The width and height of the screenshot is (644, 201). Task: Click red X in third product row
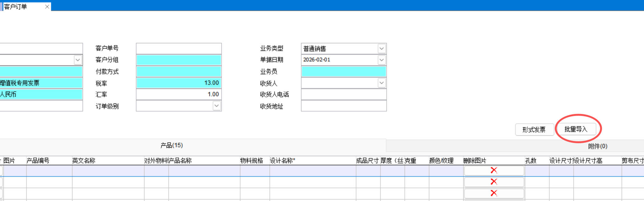click(x=494, y=193)
